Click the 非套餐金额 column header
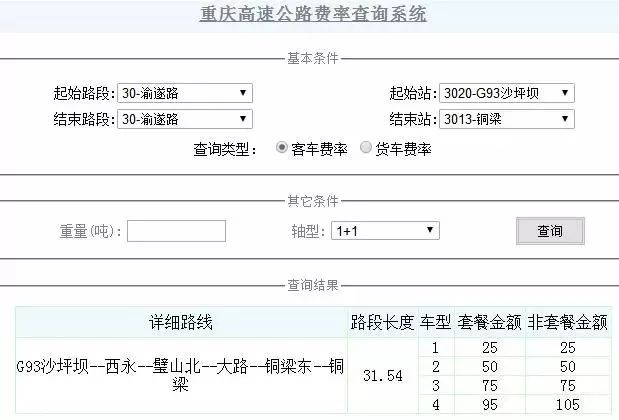619x420 pixels. 568,322
